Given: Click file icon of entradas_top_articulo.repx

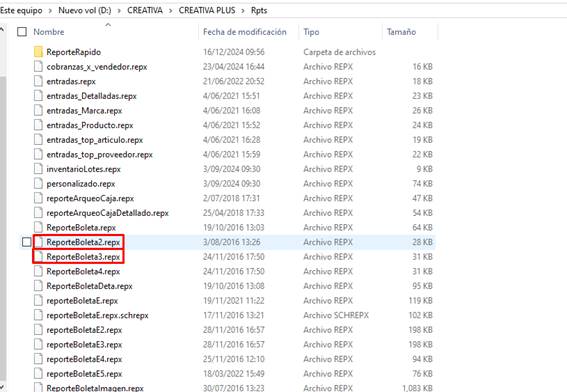Looking at the screenshot, I should point(38,140).
